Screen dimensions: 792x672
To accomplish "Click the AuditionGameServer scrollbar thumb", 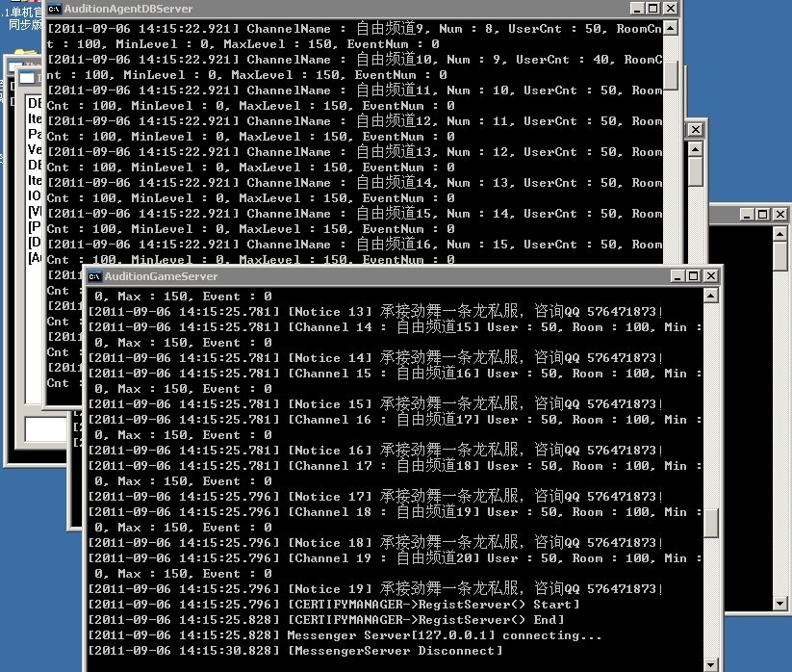I will 711,523.
